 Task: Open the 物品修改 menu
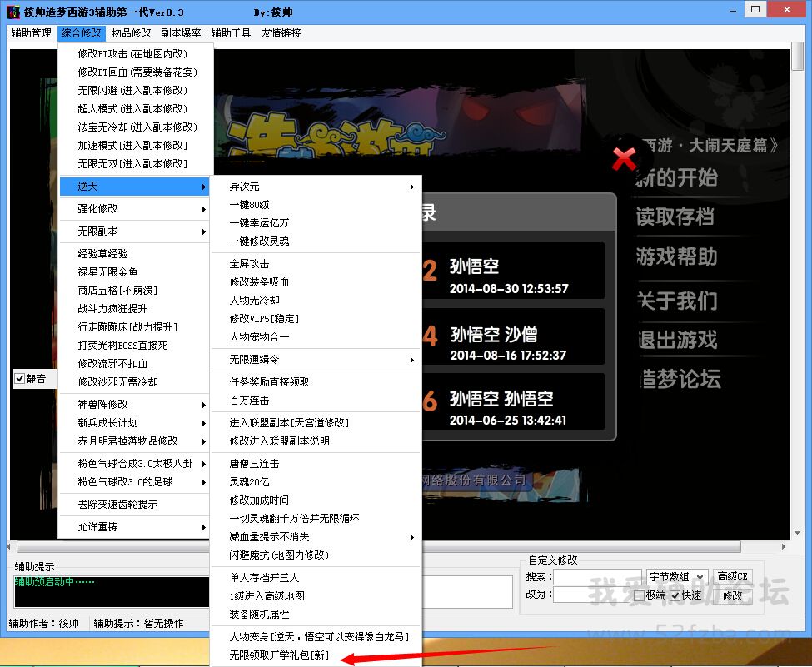[131, 33]
